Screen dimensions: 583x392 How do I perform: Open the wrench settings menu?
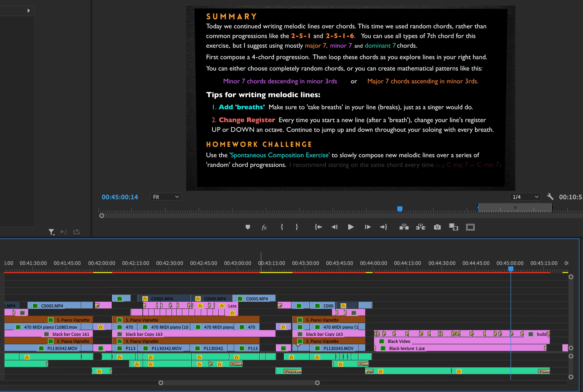550,197
